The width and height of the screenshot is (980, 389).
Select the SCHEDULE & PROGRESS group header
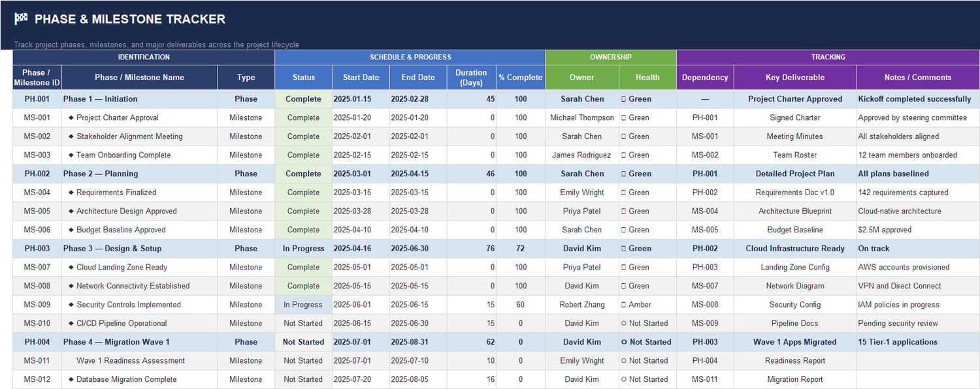(410, 57)
